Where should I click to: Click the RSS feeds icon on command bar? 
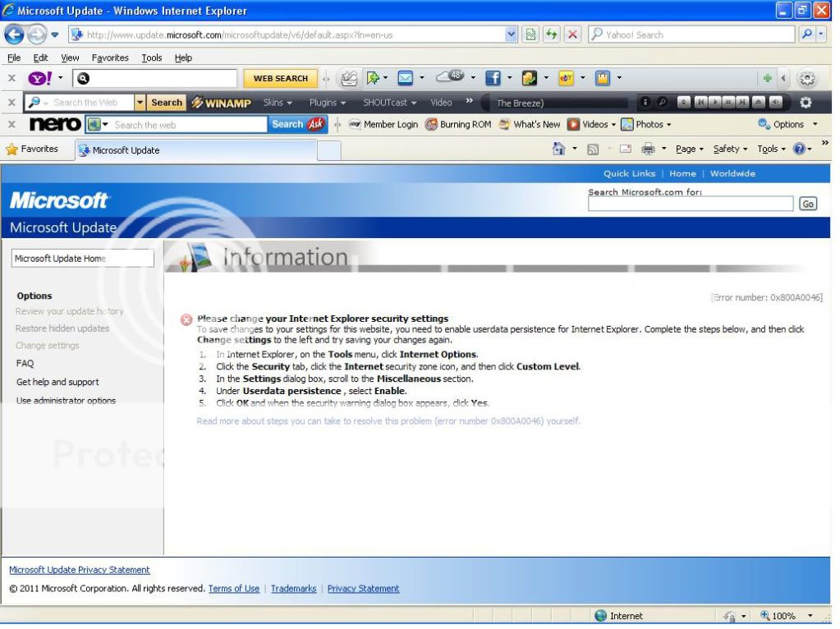pyautogui.click(x=593, y=149)
